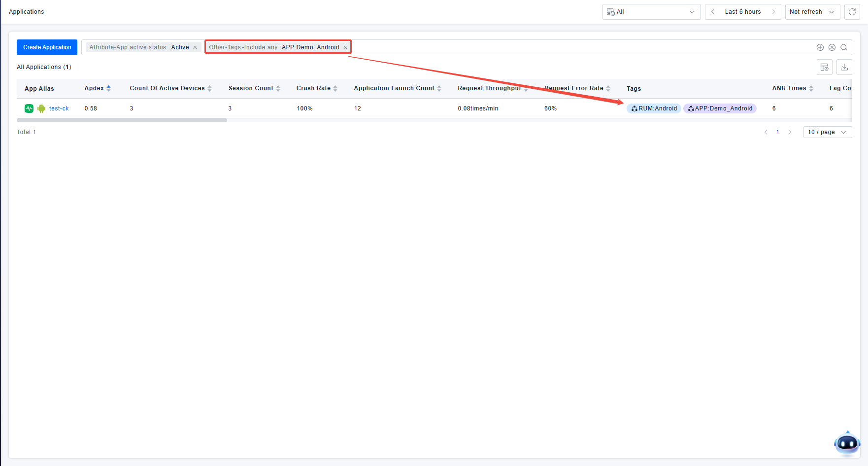Click the add filter plus icon
The image size is (868, 466).
(x=820, y=47)
